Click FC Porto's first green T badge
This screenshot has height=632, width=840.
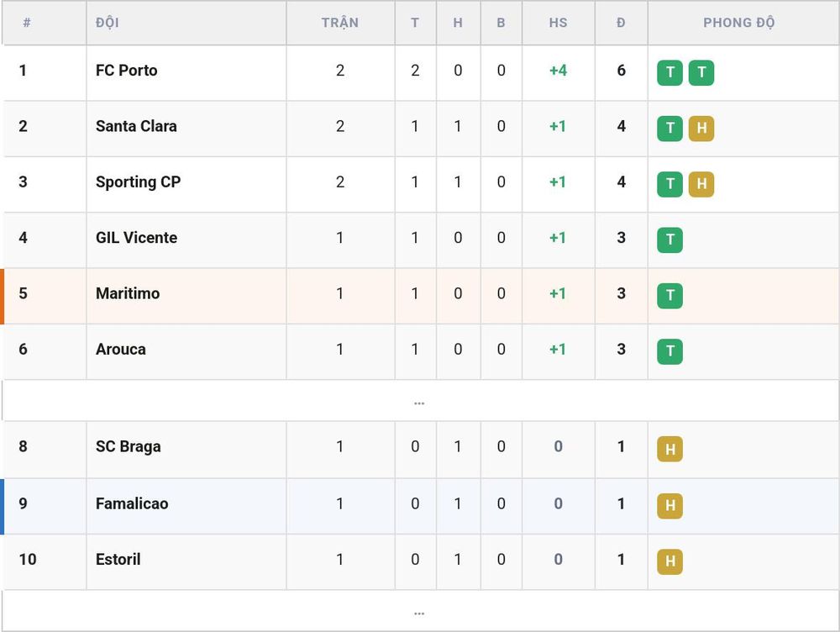[669, 72]
